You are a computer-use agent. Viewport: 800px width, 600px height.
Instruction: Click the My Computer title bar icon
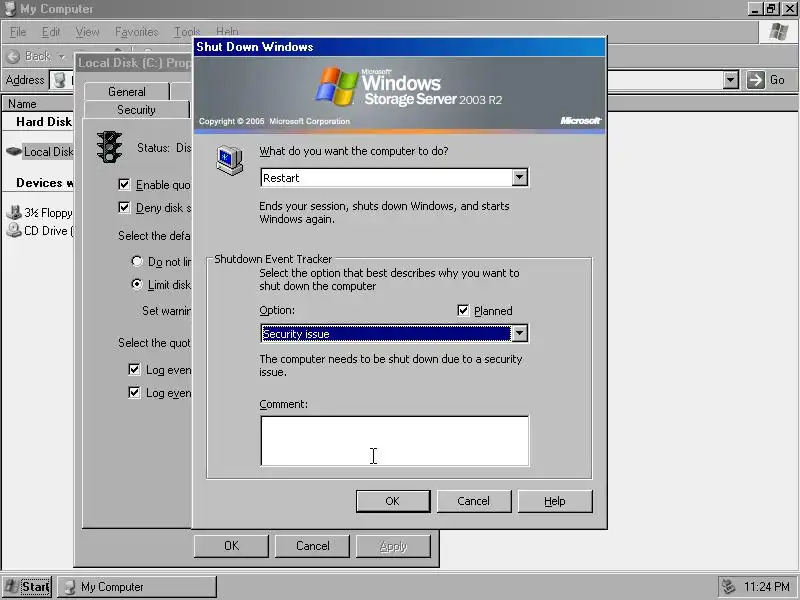point(10,8)
